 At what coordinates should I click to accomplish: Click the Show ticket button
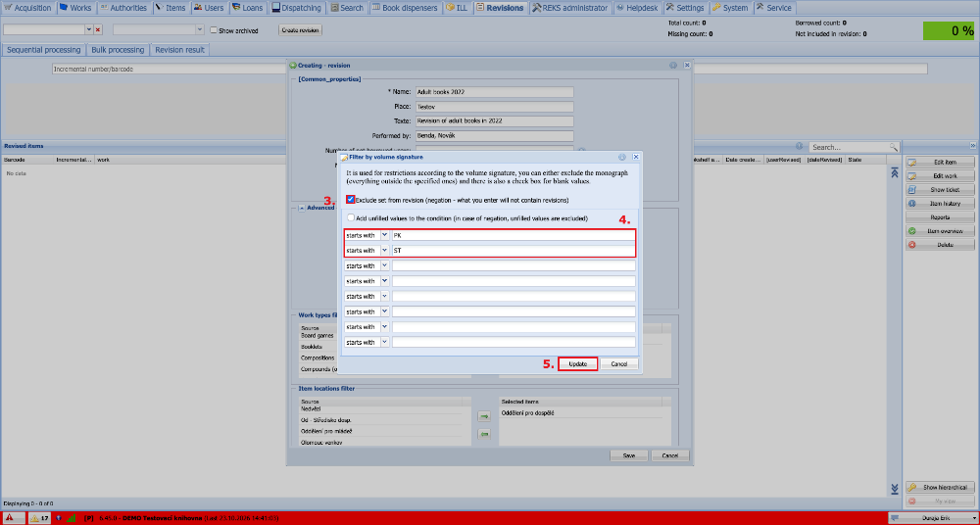click(x=940, y=190)
